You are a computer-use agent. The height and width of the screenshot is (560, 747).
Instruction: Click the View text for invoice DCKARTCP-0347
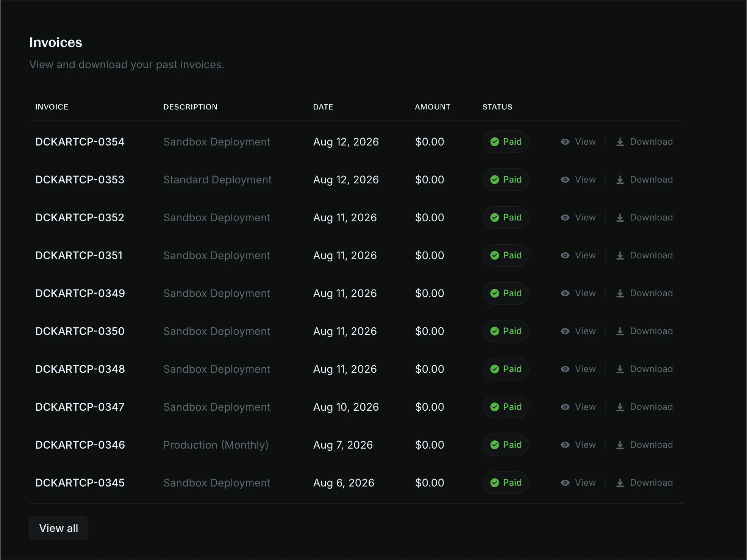[585, 407]
